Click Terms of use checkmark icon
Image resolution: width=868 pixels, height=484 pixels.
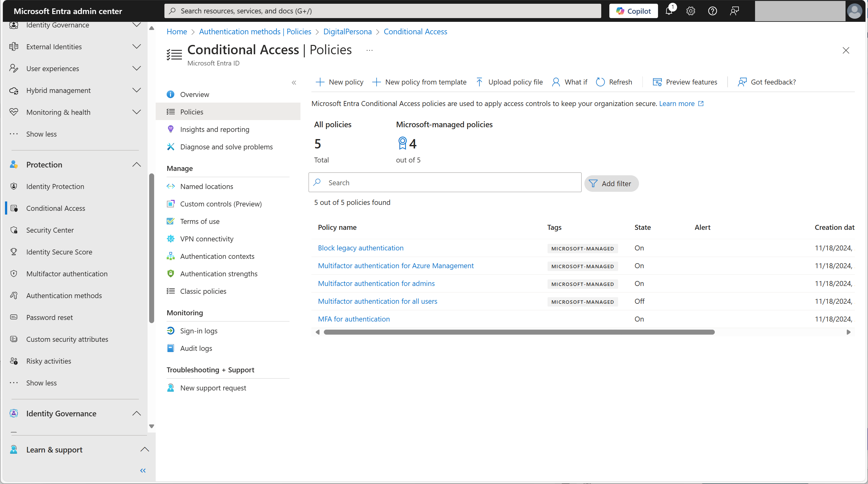click(170, 221)
